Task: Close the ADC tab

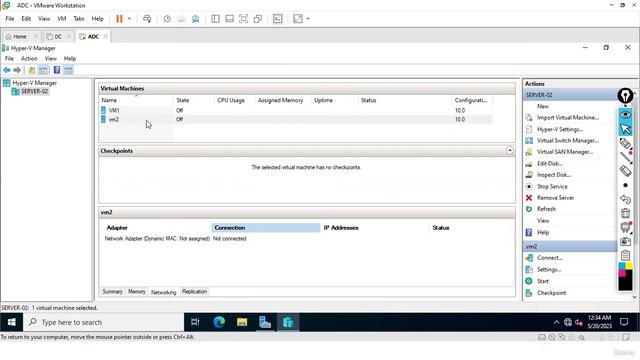Action: 106,36
